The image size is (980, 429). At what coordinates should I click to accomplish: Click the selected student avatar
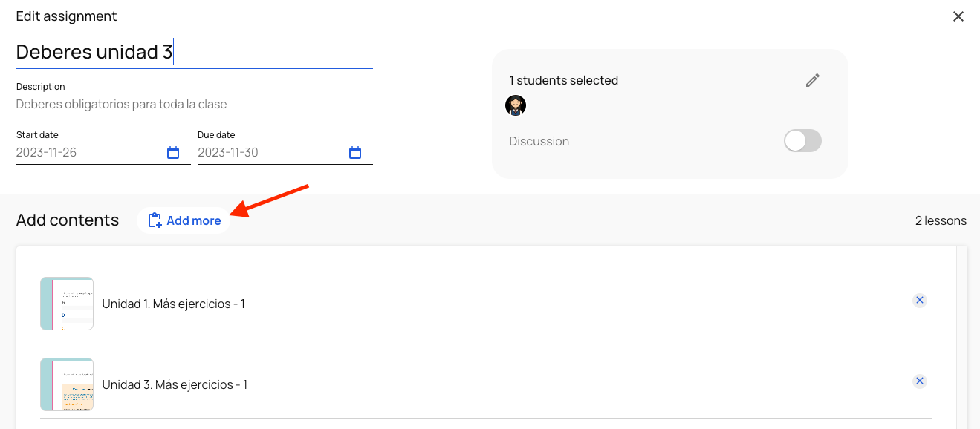pos(516,105)
